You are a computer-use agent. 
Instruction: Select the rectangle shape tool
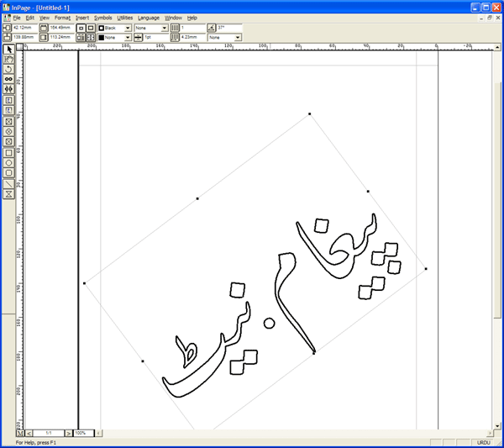click(9, 153)
